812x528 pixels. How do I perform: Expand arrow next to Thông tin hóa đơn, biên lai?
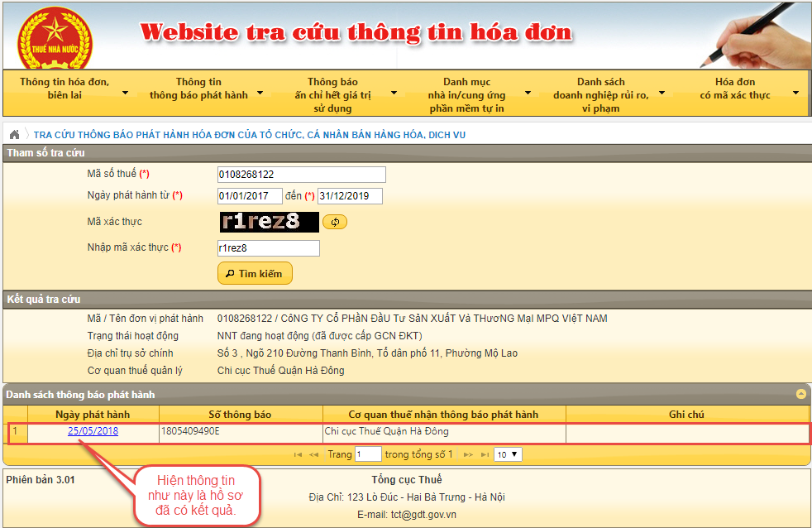tap(126, 94)
